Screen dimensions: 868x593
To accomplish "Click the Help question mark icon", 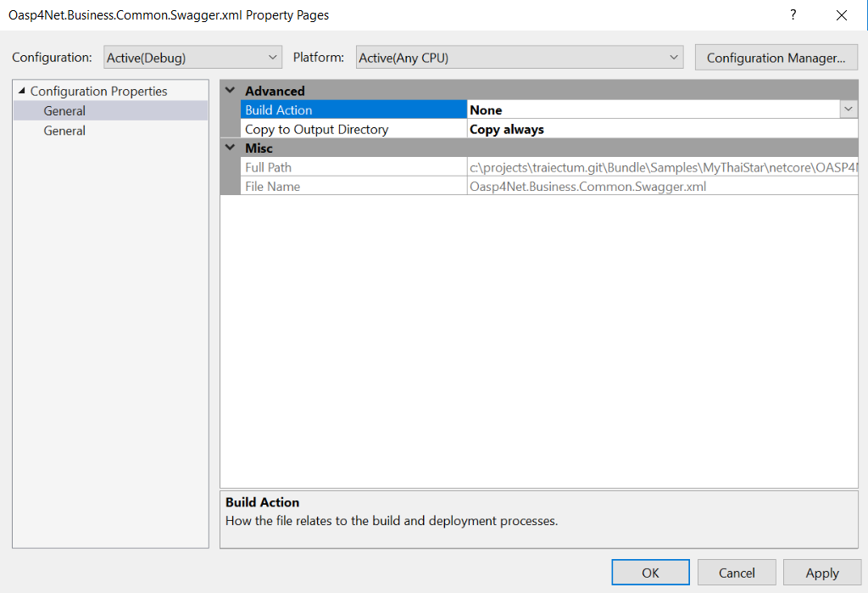I will click(793, 15).
